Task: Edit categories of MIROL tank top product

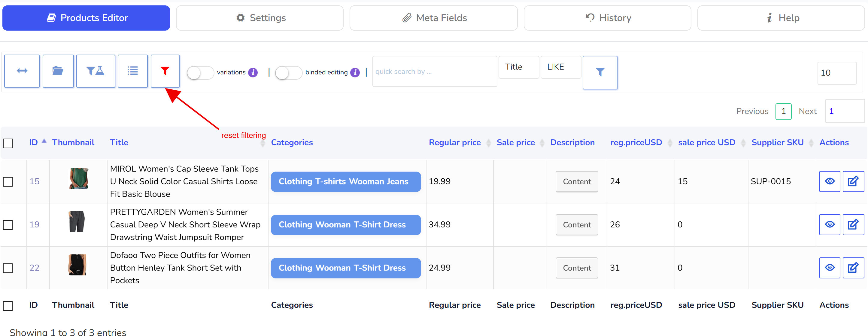Action: 346,181
